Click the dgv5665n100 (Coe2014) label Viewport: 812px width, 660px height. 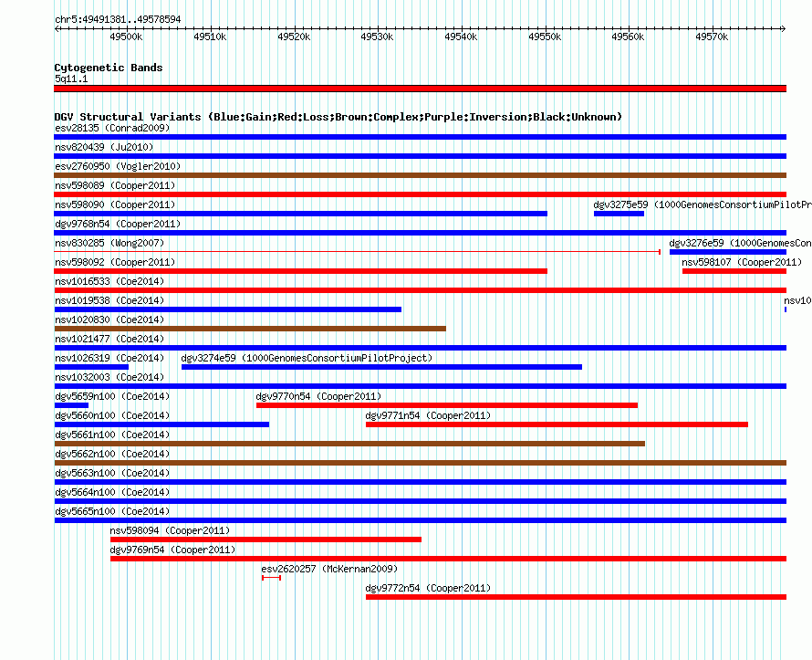[112, 511]
